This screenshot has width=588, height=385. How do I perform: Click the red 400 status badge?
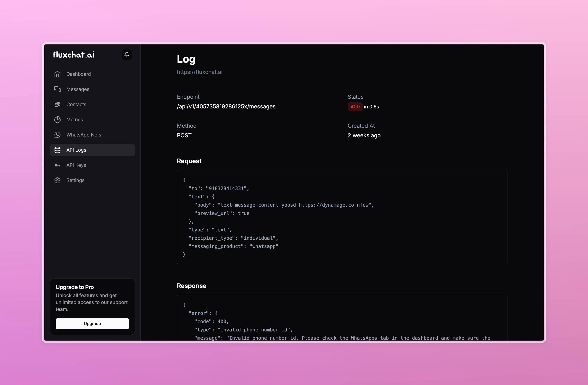[x=355, y=107]
